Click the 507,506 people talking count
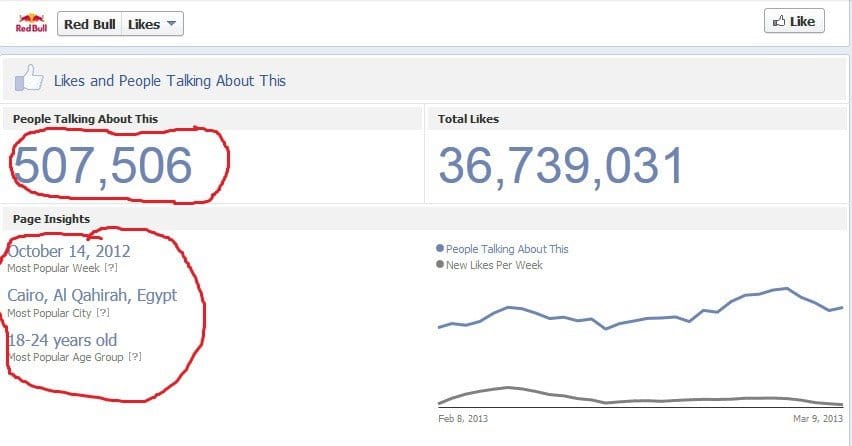852x446 pixels. pos(103,166)
